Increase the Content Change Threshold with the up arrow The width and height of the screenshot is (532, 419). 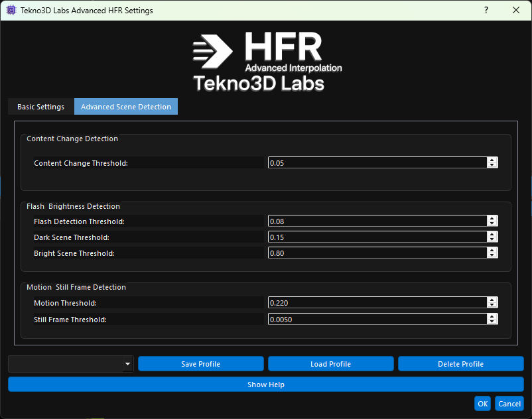(492, 160)
